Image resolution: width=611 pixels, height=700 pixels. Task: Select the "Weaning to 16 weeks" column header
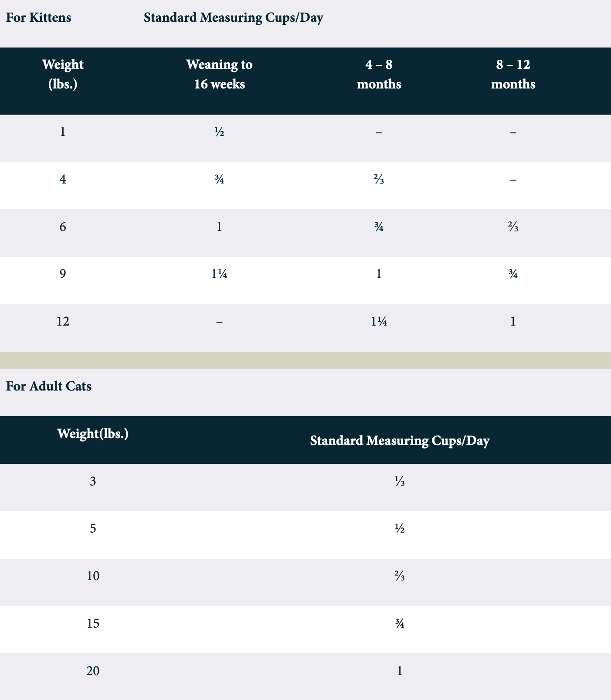coord(219,74)
